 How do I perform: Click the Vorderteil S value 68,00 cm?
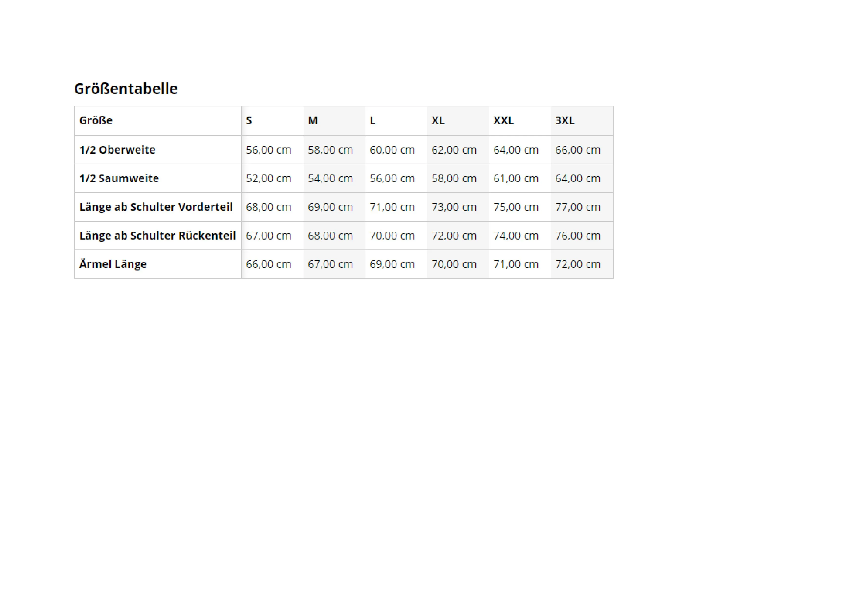268,207
